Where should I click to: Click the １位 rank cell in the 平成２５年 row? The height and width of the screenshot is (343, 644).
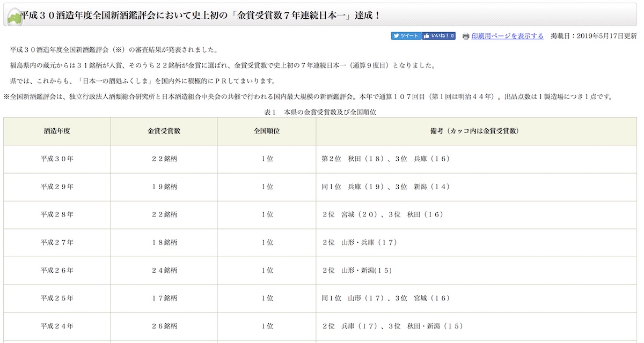click(267, 299)
